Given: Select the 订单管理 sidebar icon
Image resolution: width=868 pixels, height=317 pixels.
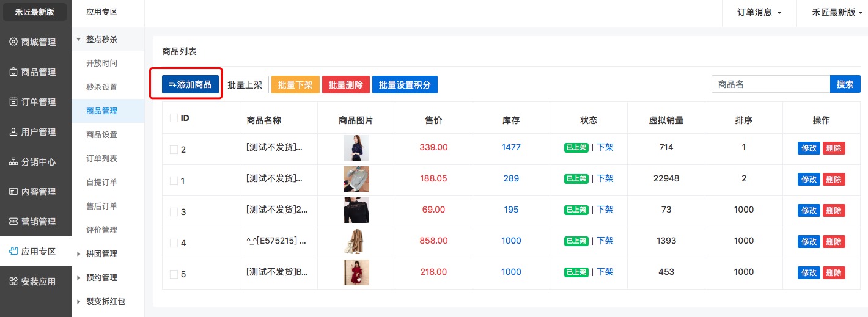Looking at the screenshot, I should click(13, 102).
